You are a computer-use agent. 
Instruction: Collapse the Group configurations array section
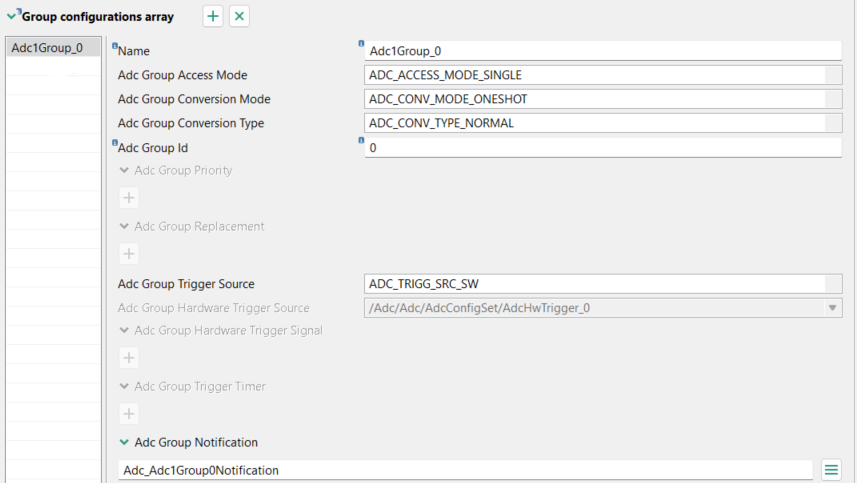(x=12, y=15)
